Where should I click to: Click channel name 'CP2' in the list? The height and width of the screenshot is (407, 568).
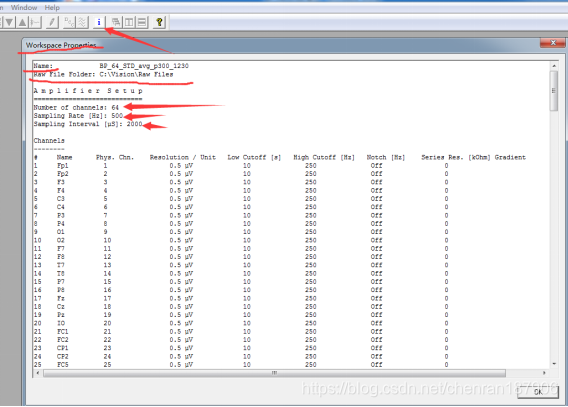(62, 357)
